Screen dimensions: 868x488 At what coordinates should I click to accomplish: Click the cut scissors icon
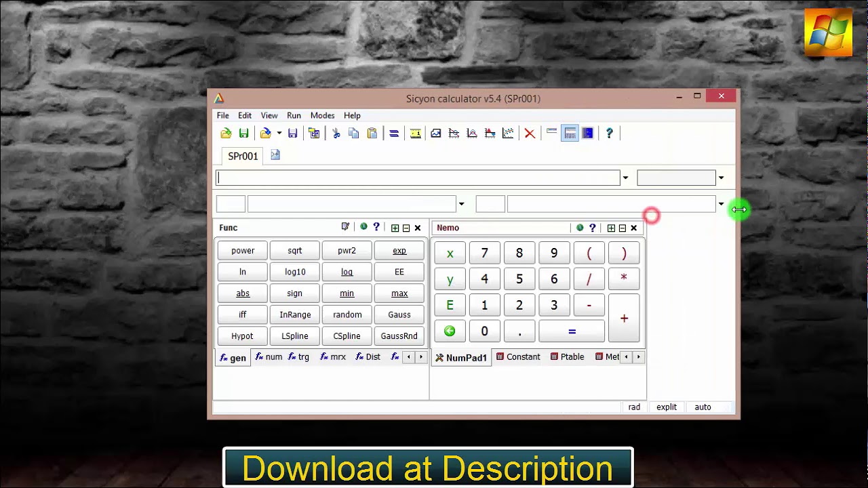click(336, 134)
